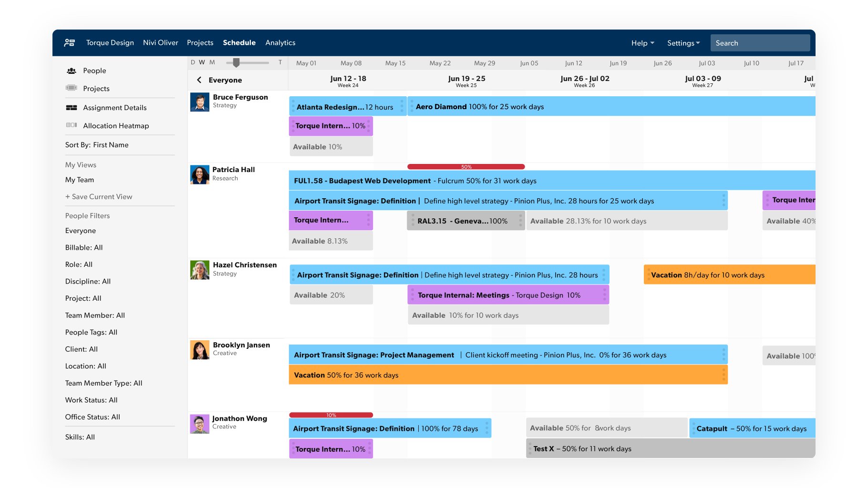
Task: Switch to Day view with D toggle
Action: click(193, 62)
